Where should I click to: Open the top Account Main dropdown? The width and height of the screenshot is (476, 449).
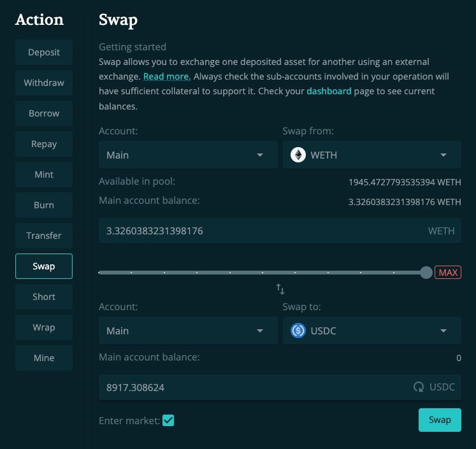[x=188, y=155]
